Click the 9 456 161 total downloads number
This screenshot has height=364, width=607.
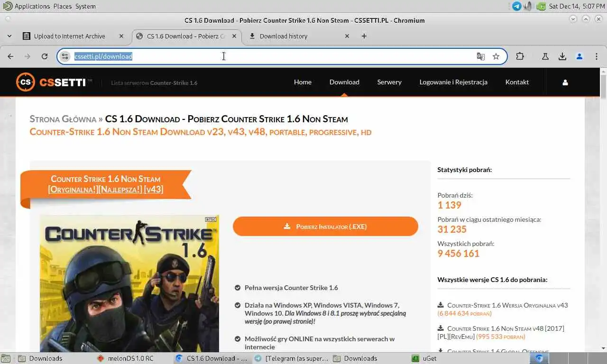(x=458, y=254)
